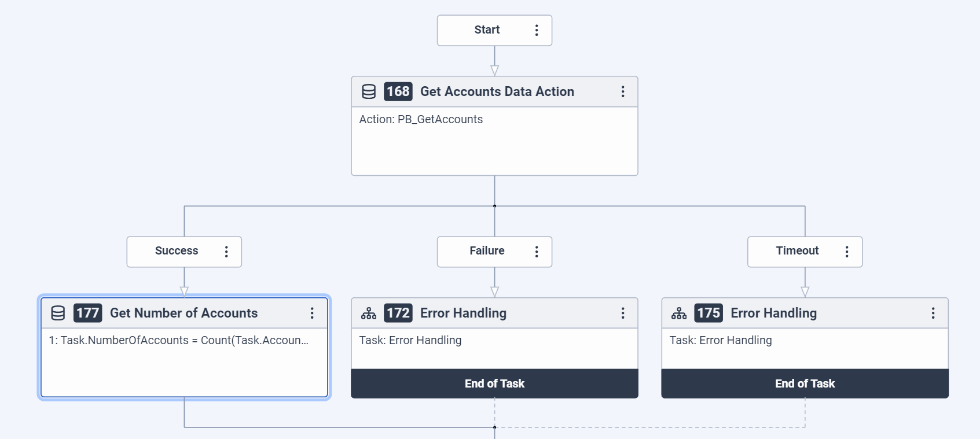Open Get Number of Accounts options menu
The image size is (980, 439).
click(312, 313)
